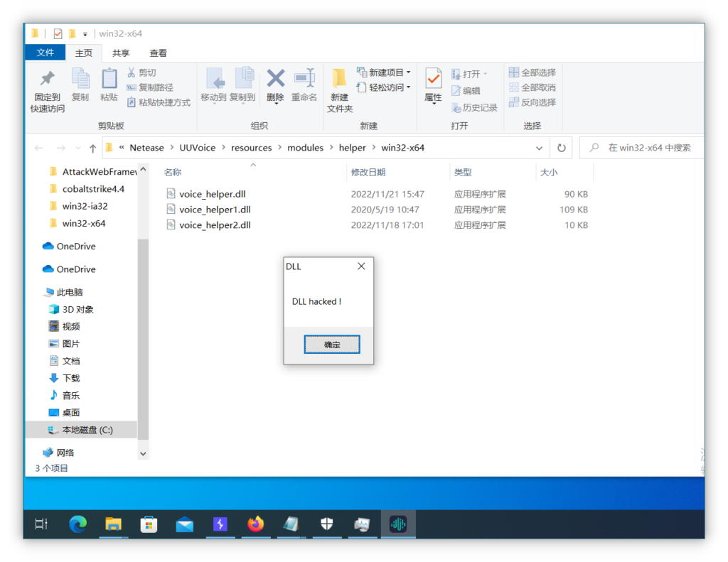Click OK (确定) in the DLL dialog
The image size is (728, 562).
tap(332, 345)
